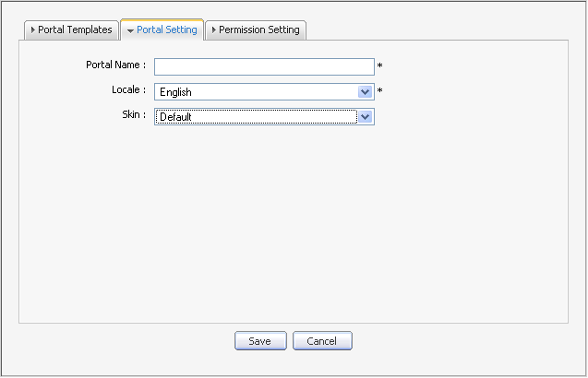Click the required asterisk beside Portal Name
Viewport: 588px width, 378px height.
(x=379, y=67)
